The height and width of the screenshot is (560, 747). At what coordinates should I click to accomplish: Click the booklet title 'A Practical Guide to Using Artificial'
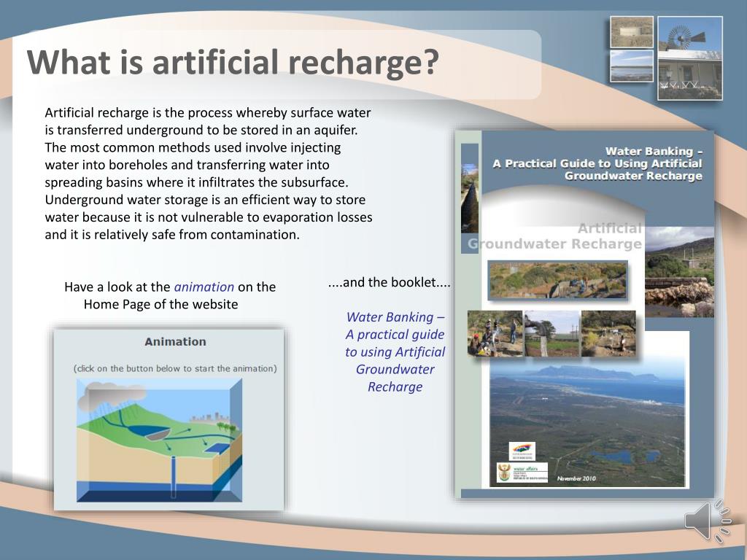(x=597, y=164)
